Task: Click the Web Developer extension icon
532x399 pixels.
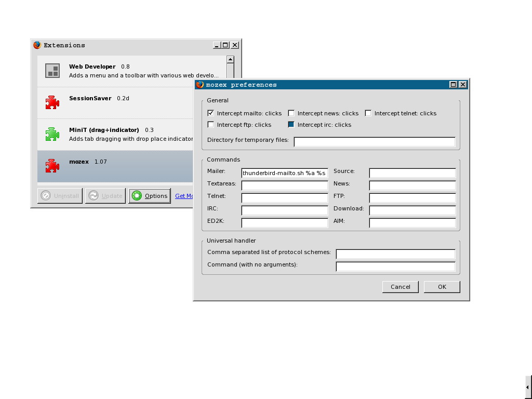Action: pyautogui.click(x=52, y=71)
